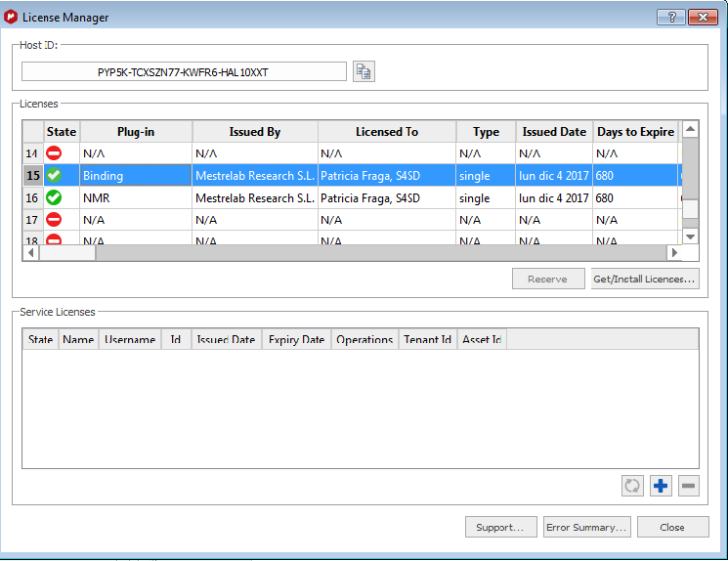Sort licenses by Plug-in column header

(135, 132)
